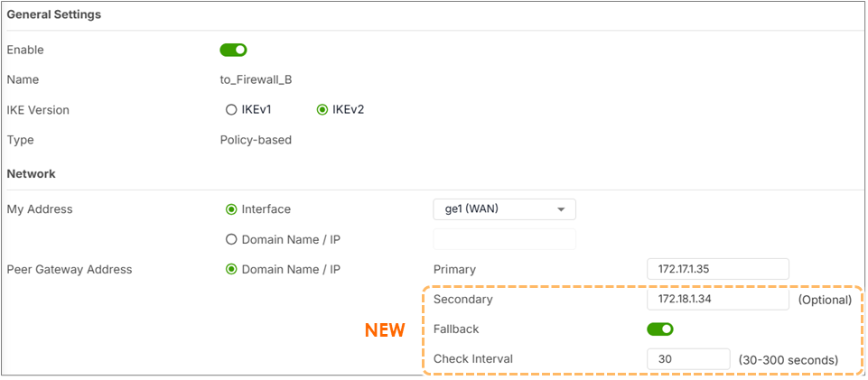Select the IKEv1 radio button
Screen dimensions: 868x380
(x=231, y=109)
